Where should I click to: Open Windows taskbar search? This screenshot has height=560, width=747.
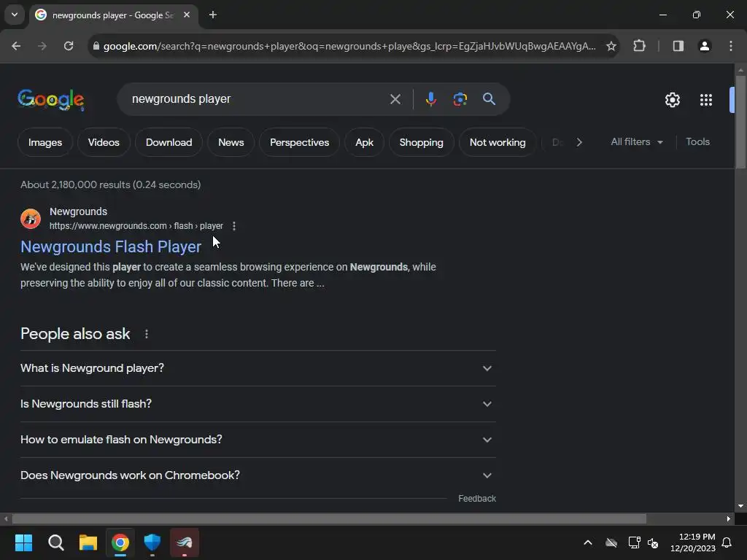click(55, 542)
